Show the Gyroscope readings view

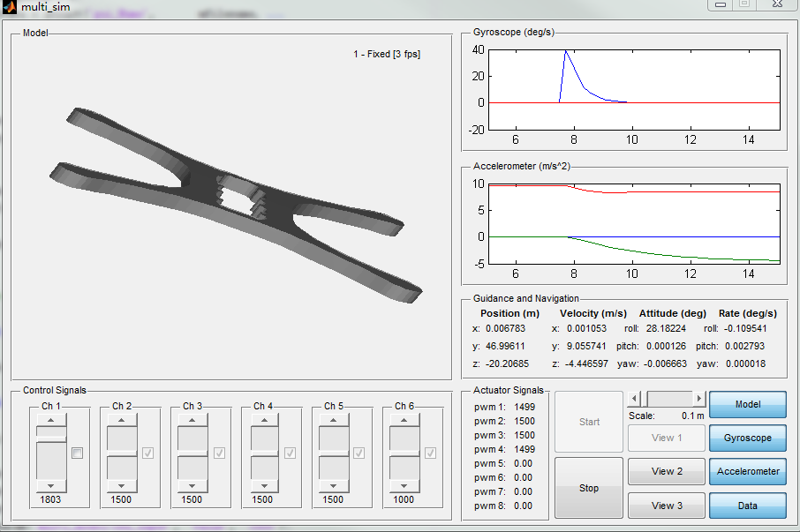(x=747, y=438)
